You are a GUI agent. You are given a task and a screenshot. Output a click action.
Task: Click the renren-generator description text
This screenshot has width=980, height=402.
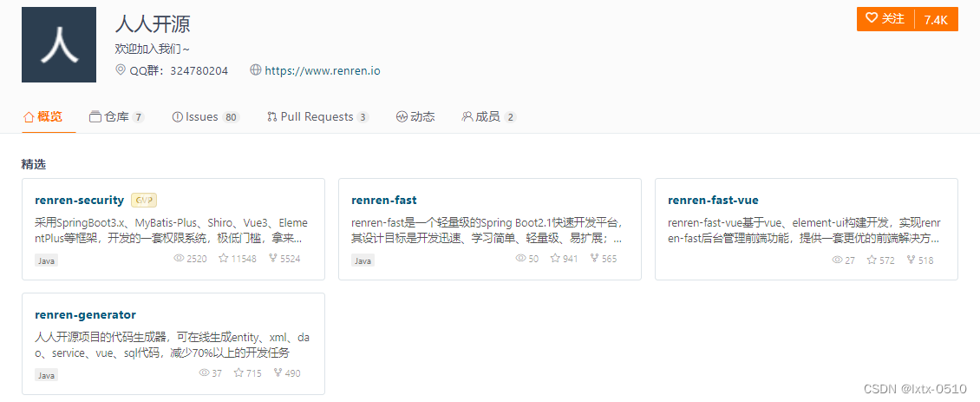coord(172,346)
